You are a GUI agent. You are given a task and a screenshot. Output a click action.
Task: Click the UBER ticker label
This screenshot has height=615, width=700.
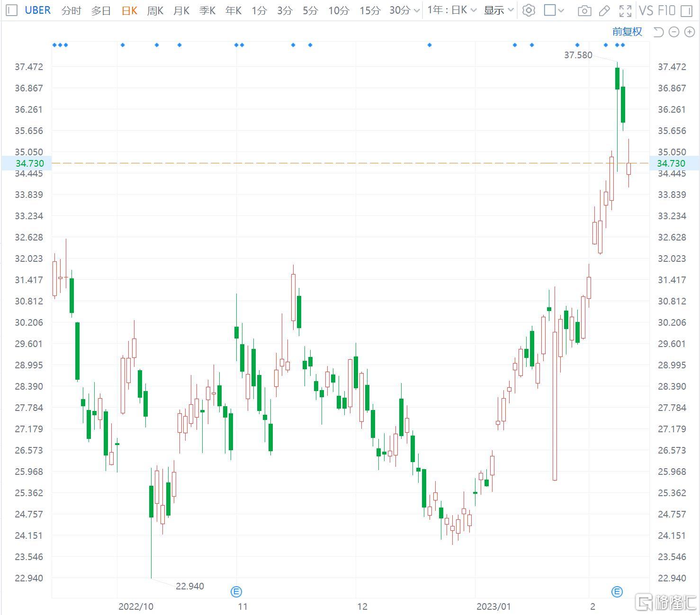pyautogui.click(x=38, y=10)
